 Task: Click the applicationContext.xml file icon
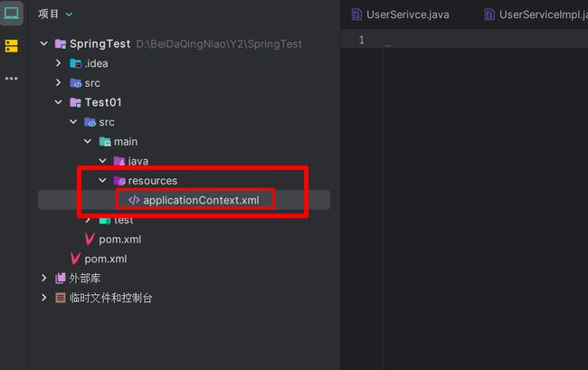click(x=133, y=200)
